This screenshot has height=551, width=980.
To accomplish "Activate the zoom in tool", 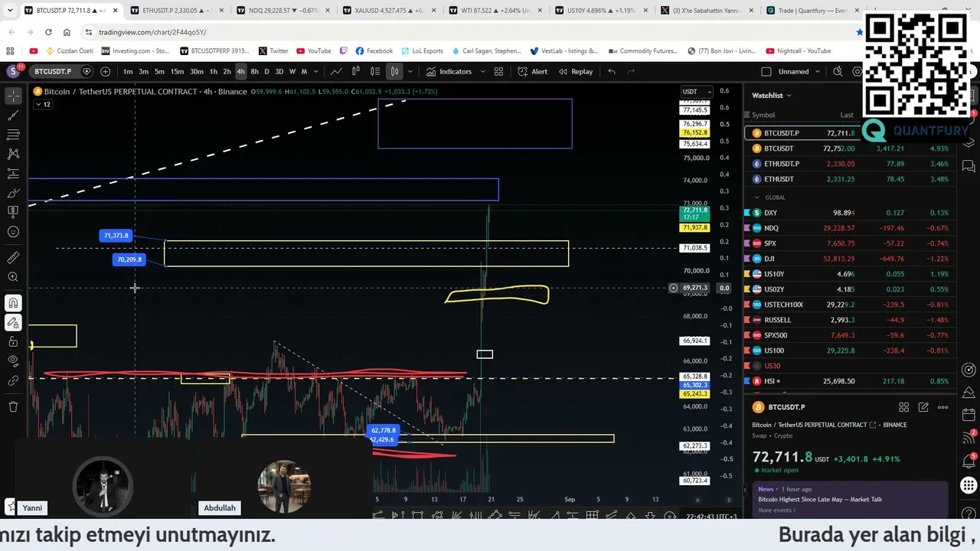I will (13, 277).
